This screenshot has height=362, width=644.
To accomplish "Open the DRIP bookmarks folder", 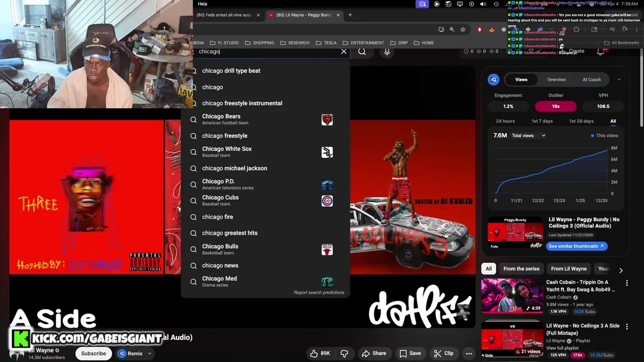I will pyautogui.click(x=399, y=43).
